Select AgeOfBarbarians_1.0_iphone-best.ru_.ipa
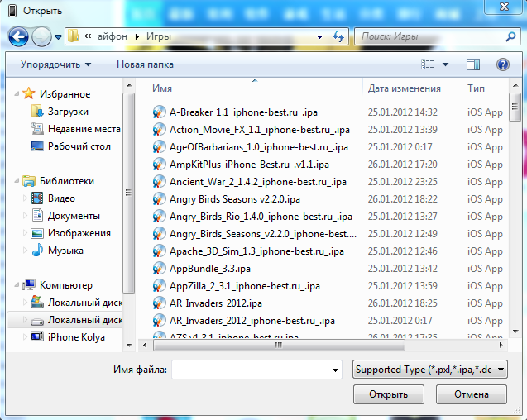This screenshot has height=420, width=527. pos(258,147)
